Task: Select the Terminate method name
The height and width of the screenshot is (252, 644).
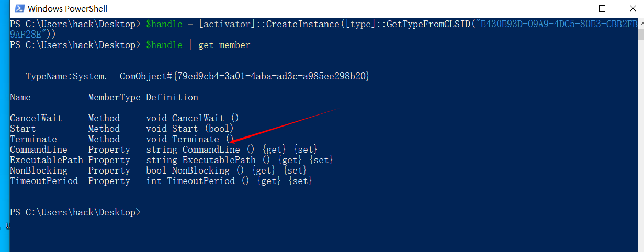Action: point(33,140)
